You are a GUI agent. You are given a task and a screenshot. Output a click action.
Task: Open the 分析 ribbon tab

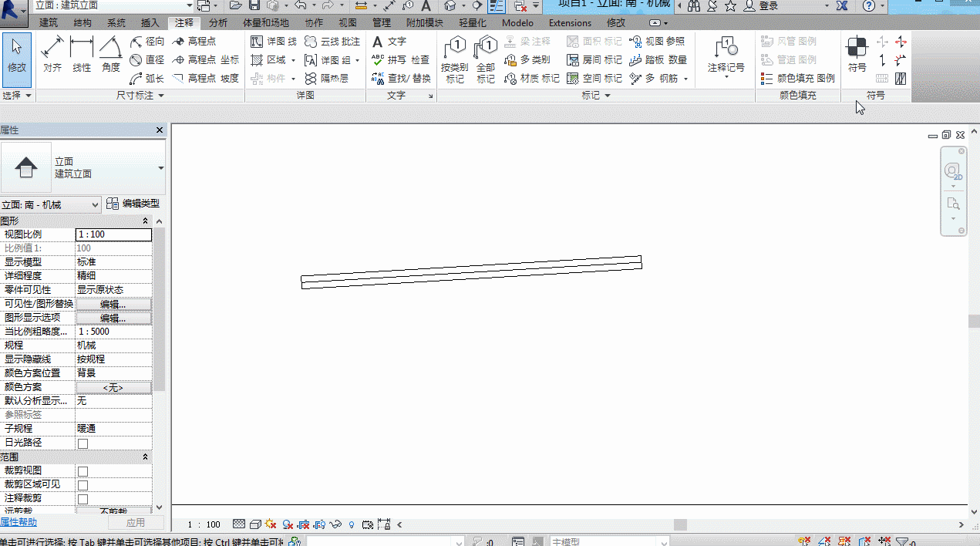click(x=218, y=23)
